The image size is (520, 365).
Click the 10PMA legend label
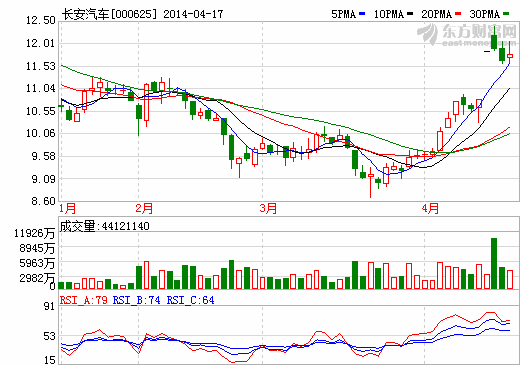(x=389, y=14)
